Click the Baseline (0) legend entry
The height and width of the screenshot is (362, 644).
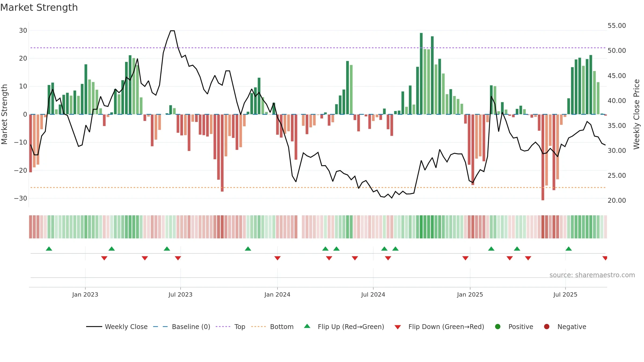point(182,327)
